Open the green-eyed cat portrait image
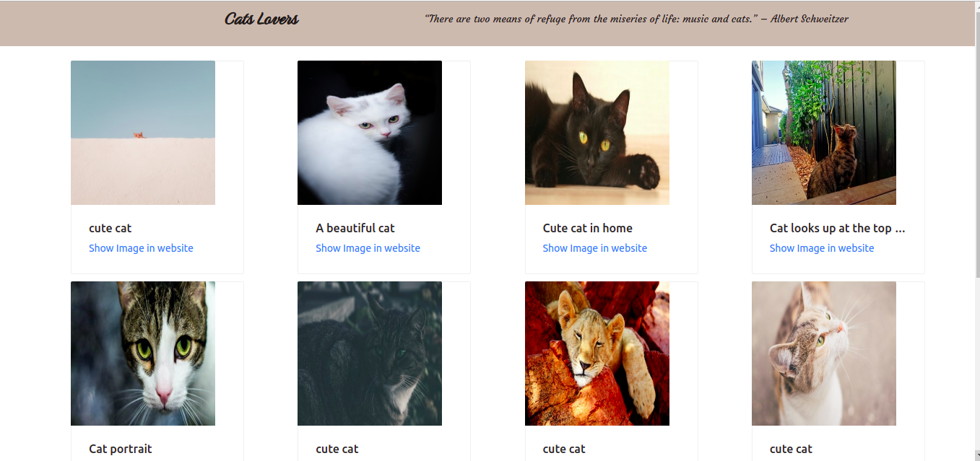The width and height of the screenshot is (980, 461). pyautogui.click(x=143, y=354)
